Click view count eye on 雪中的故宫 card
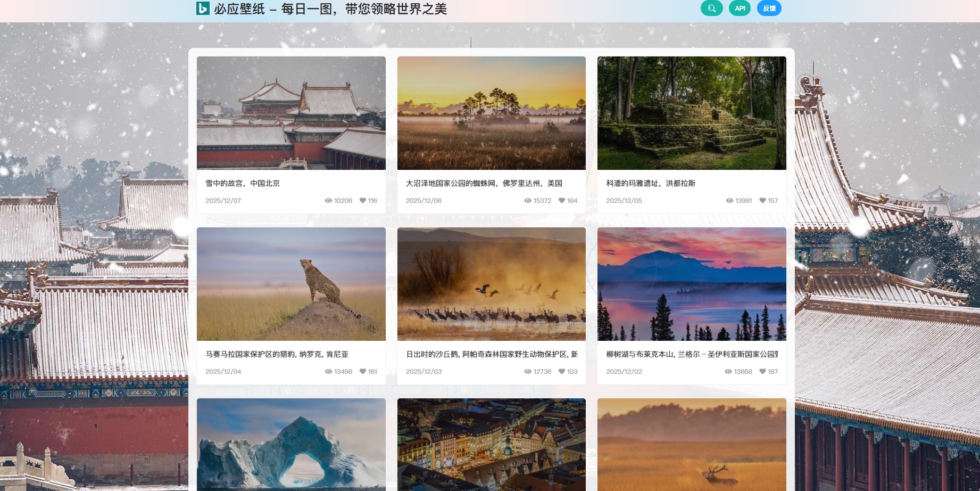 pos(328,201)
